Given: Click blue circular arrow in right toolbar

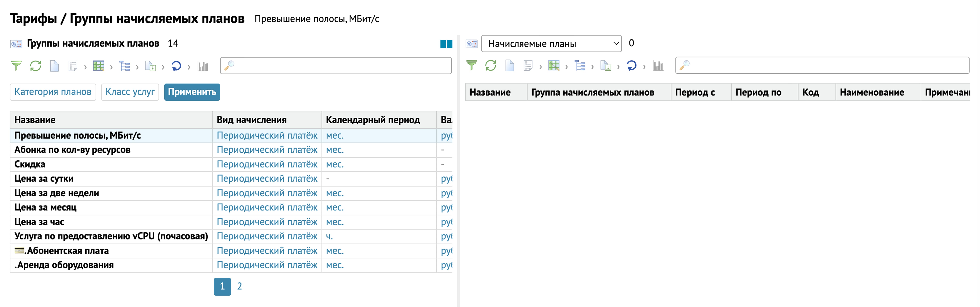Looking at the screenshot, I should point(631,66).
